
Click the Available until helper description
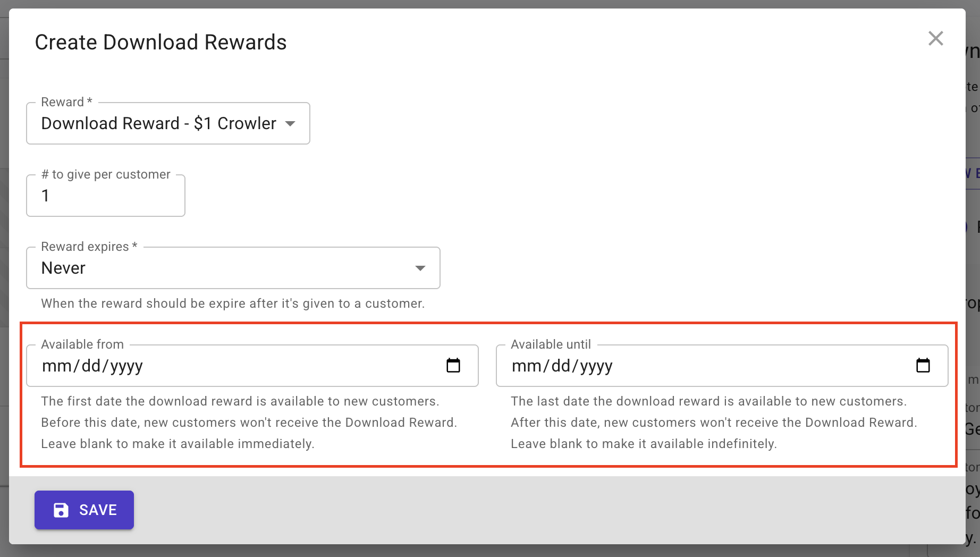click(x=714, y=423)
